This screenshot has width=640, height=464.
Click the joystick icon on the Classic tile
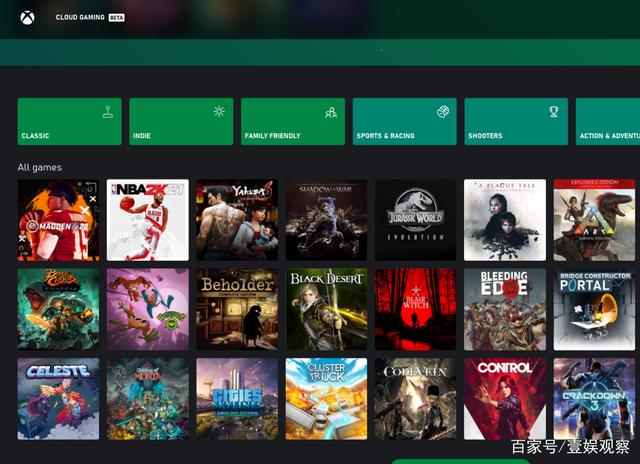pos(108,112)
